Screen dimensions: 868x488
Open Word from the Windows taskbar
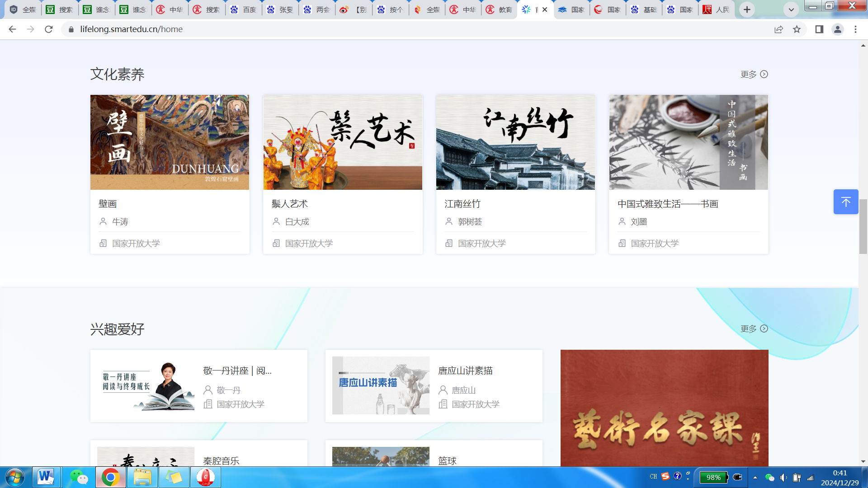tap(46, 477)
